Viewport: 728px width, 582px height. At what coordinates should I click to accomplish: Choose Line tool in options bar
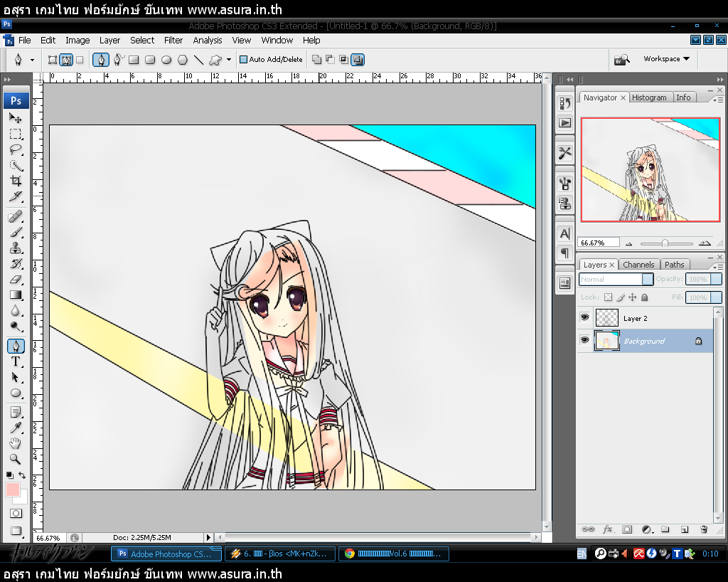[x=198, y=60]
